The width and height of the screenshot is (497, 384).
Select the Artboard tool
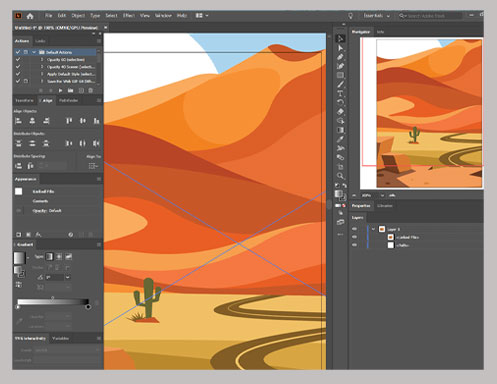(x=340, y=167)
